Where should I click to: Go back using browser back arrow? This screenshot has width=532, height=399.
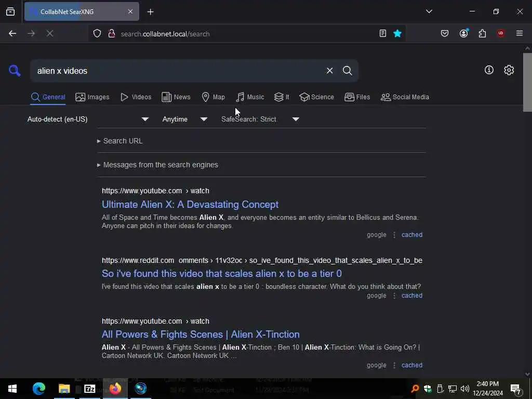(12, 33)
